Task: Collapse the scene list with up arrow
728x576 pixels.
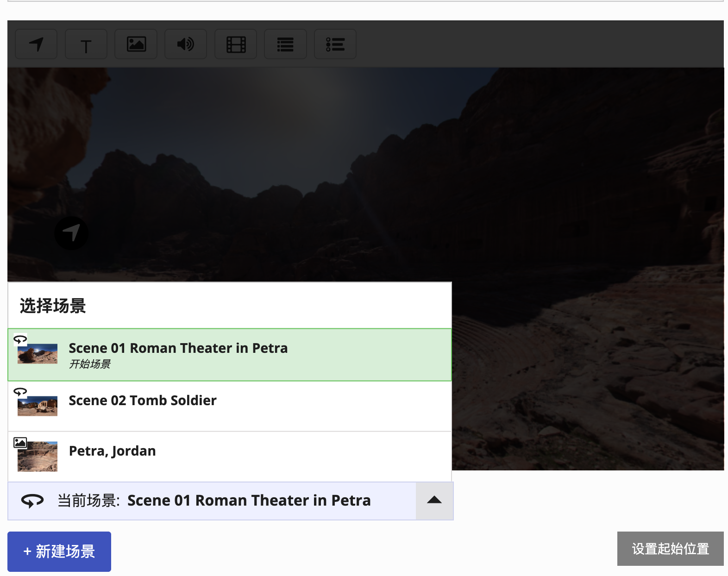Action: [x=434, y=501]
